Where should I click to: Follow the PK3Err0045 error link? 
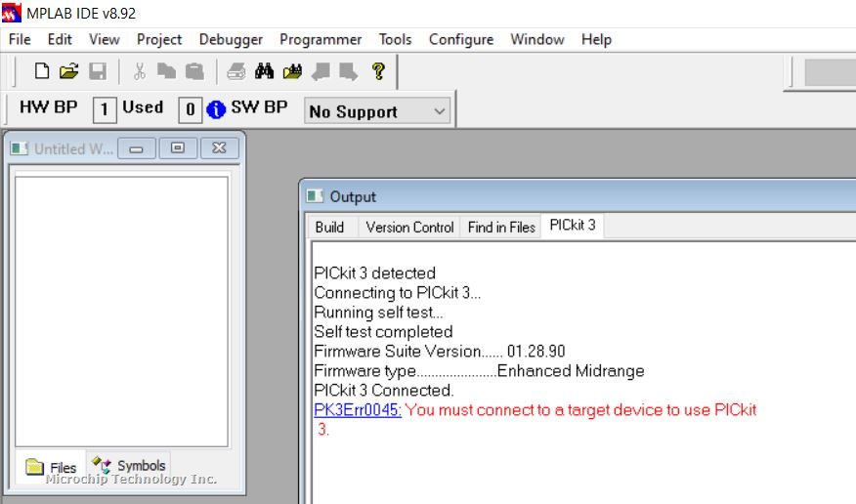358,410
